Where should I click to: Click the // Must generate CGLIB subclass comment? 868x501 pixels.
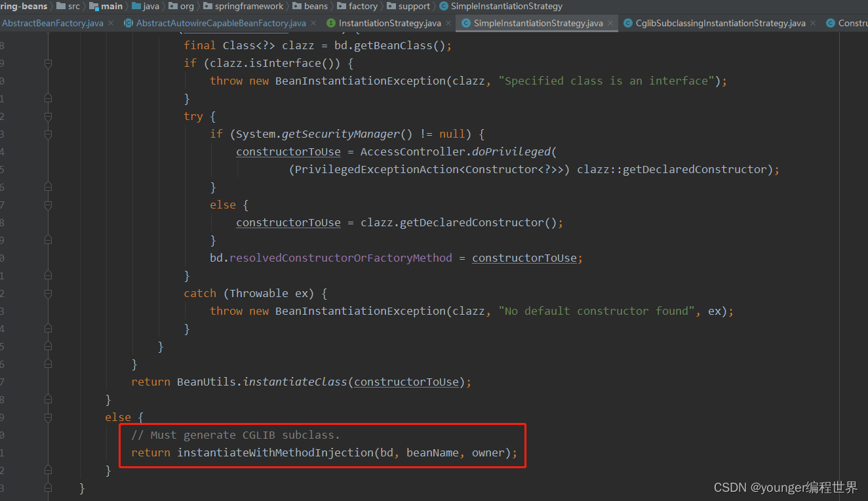[236, 435]
